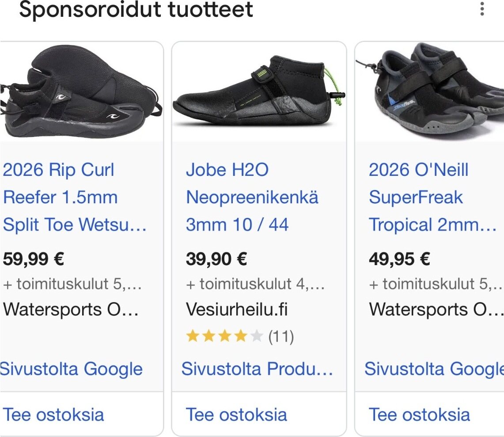Click the four-star rating for Jobe shoe
Screen dimensions: 504x437
pos(224,337)
